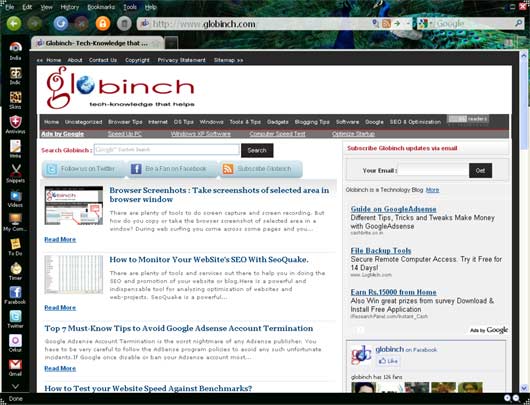Open a new tab with the tab bar button
The width and height of the screenshot is (530, 405).
pos(171,43)
